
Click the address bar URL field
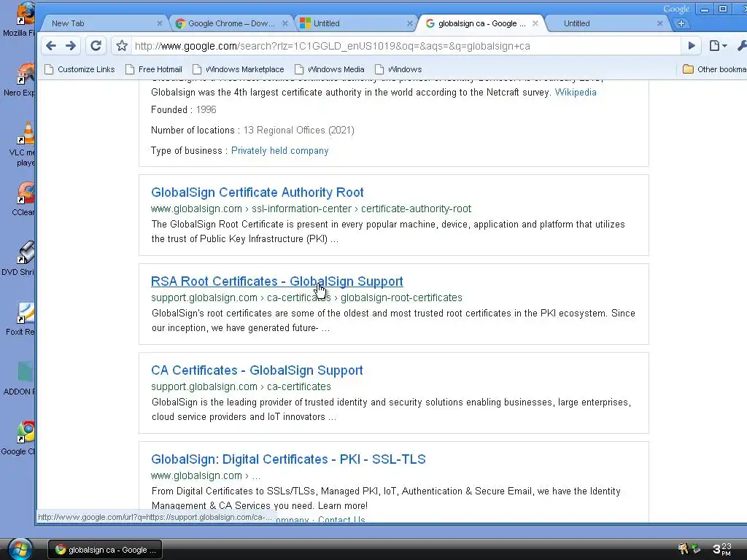pyautogui.click(x=405, y=46)
